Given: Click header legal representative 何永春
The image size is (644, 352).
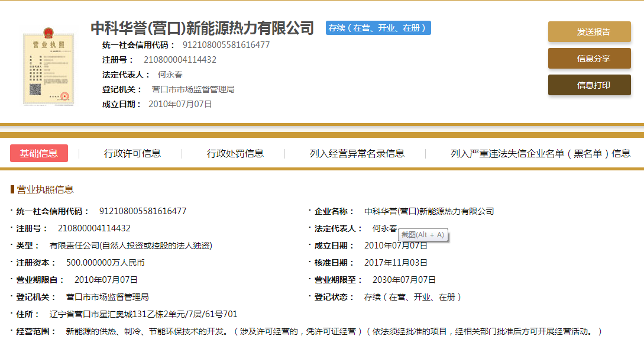Looking at the screenshot, I should pyautogui.click(x=170, y=75).
